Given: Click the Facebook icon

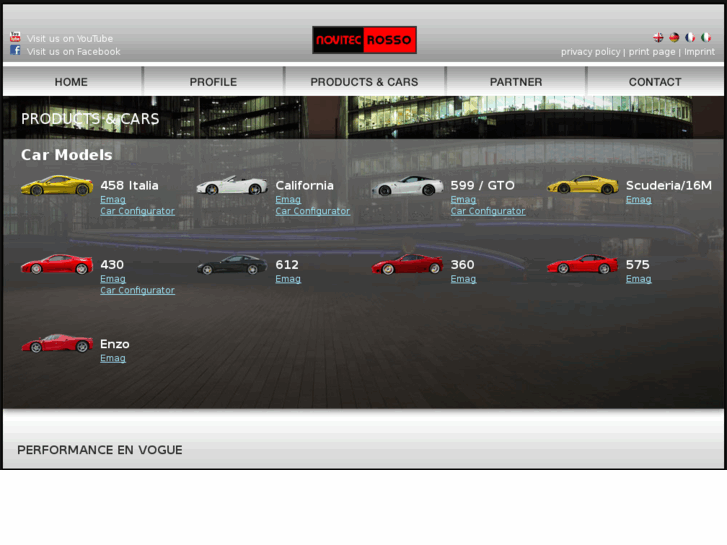Looking at the screenshot, I should 15,50.
